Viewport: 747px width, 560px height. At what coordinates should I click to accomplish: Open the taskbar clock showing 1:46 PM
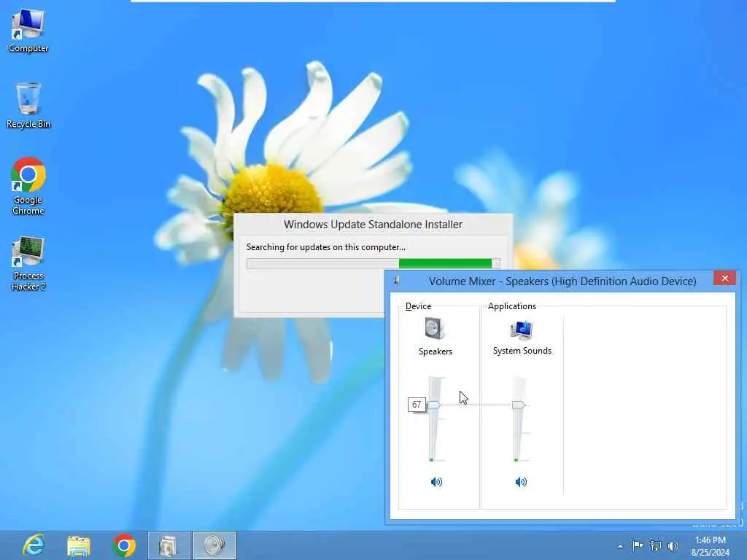pos(710,546)
